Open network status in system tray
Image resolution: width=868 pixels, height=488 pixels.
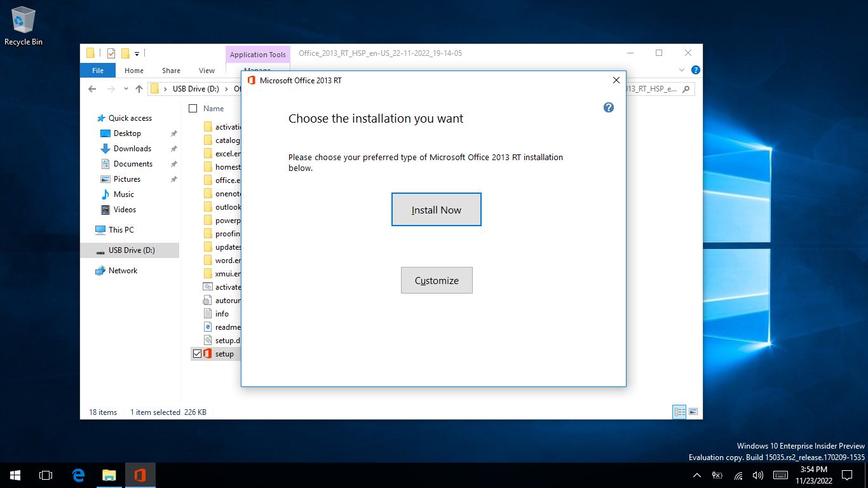pos(738,475)
